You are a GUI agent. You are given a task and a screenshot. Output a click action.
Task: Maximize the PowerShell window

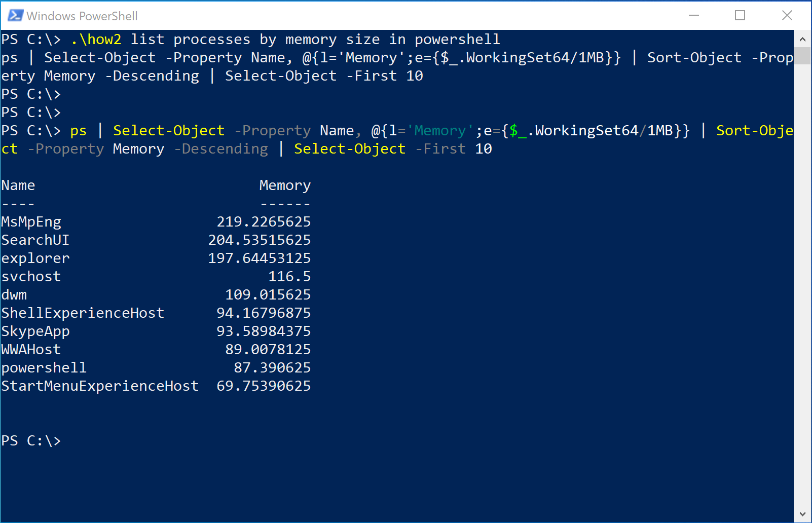coord(740,15)
